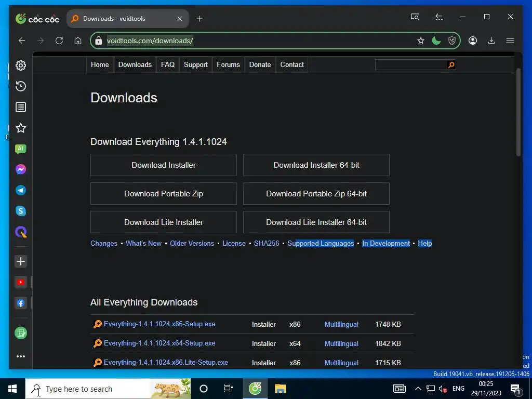
Task: Open the Supported Languages link
Action: tap(321, 243)
